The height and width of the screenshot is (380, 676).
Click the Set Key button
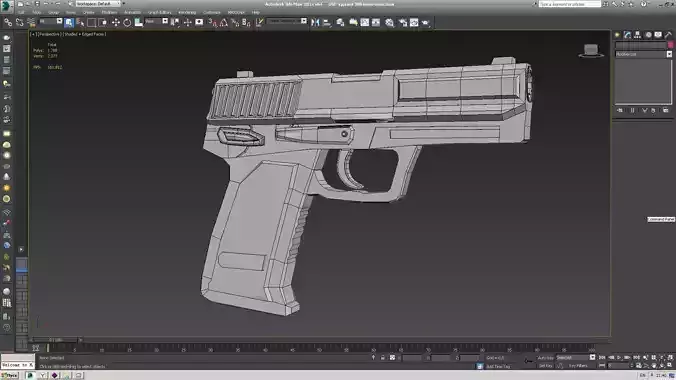pos(545,366)
